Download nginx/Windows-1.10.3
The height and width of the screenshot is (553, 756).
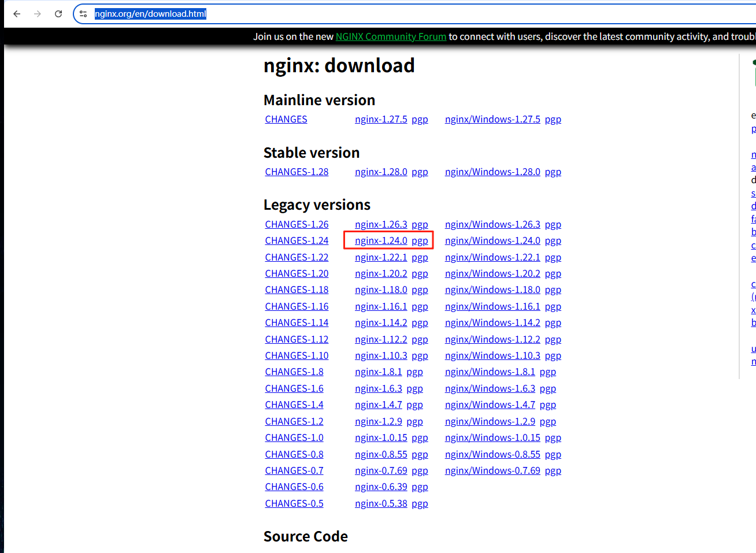pos(492,355)
